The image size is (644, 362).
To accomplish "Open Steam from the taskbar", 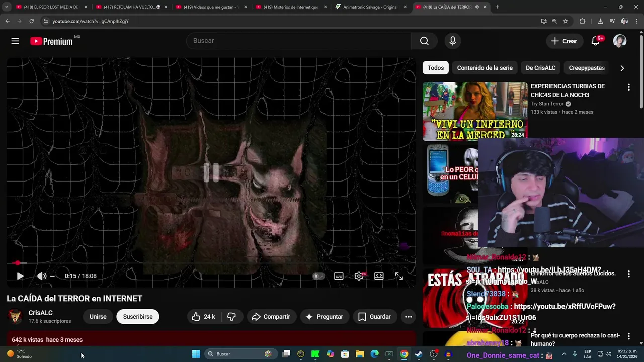I will point(419,354).
